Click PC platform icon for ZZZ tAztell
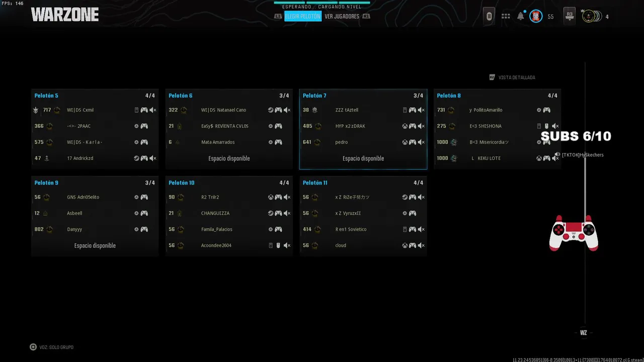This screenshot has width=644, height=362. point(405,110)
